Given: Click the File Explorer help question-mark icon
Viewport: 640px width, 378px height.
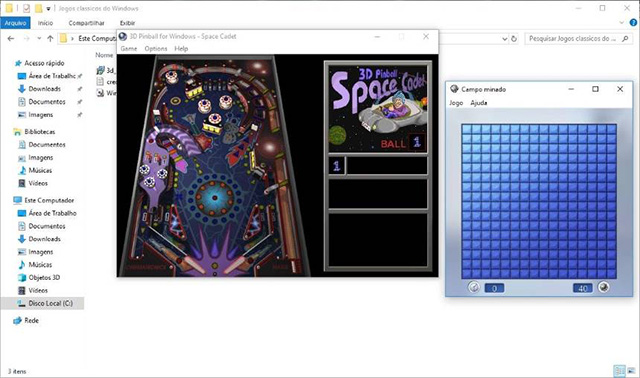Looking at the screenshot, I should pyautogui.click(x=633, y=23).
